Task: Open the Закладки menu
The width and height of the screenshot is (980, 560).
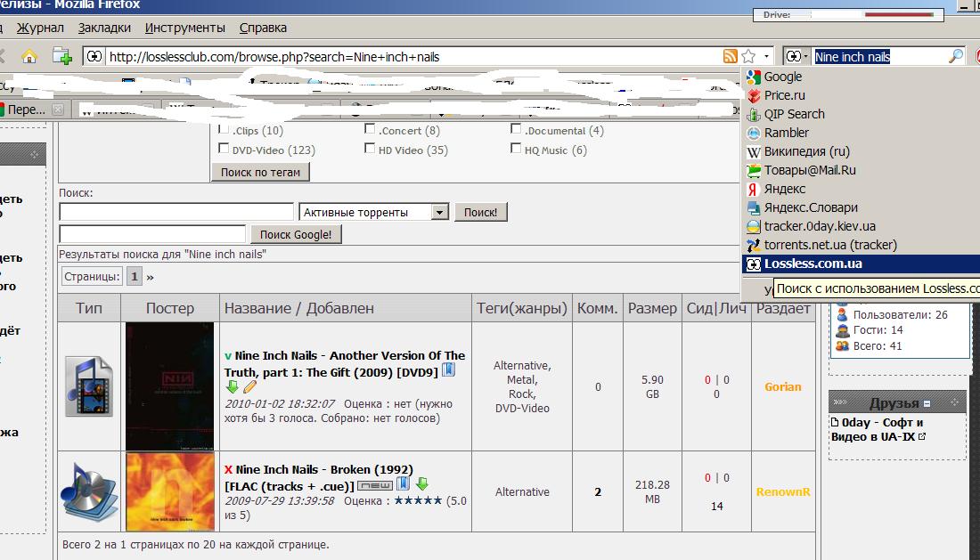Action: tap(104, 28)
